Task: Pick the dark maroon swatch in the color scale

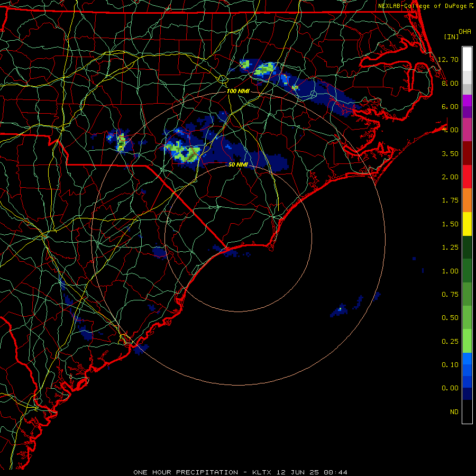Action: (x=467, y=153)
